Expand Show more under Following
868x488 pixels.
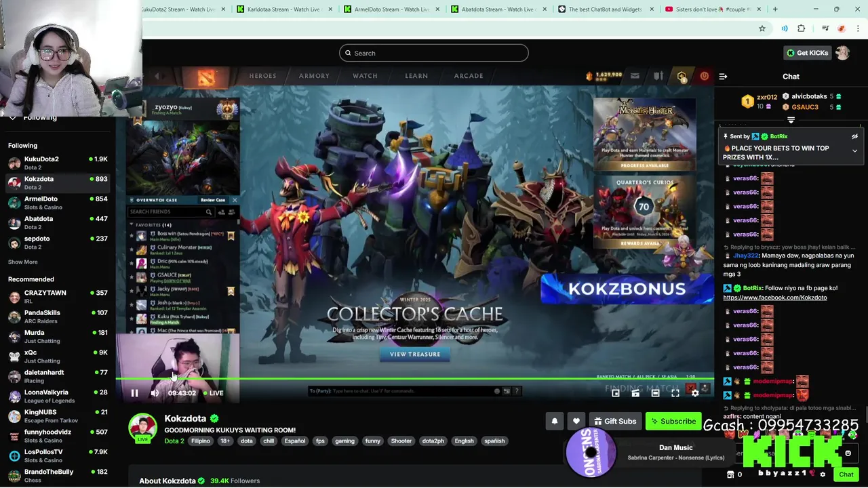coord(22,262)
